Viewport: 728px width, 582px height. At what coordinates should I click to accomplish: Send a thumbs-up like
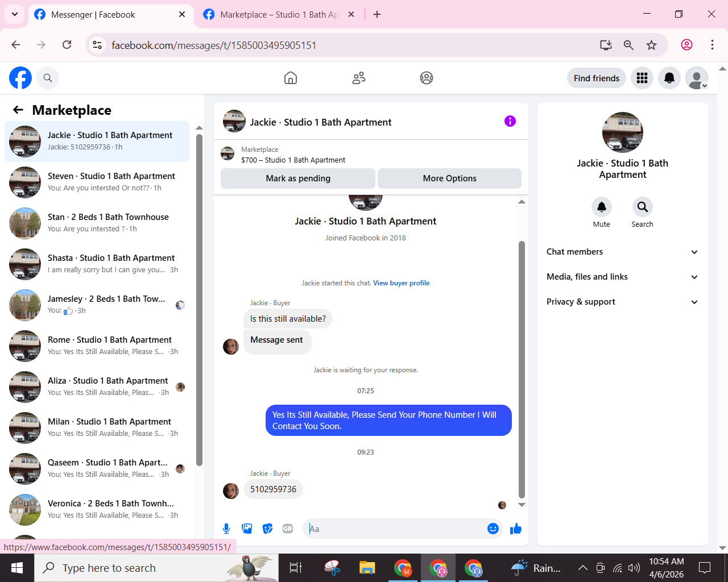[516, 529]
